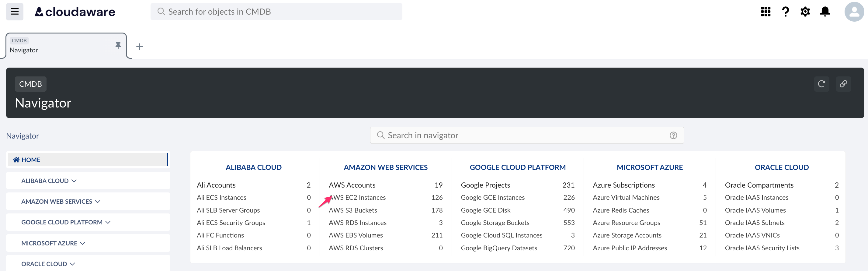Viewport: 868px width, 271px height.
Task: Refresh the Navigator with reload icon
Action: (x=821, y=84)
